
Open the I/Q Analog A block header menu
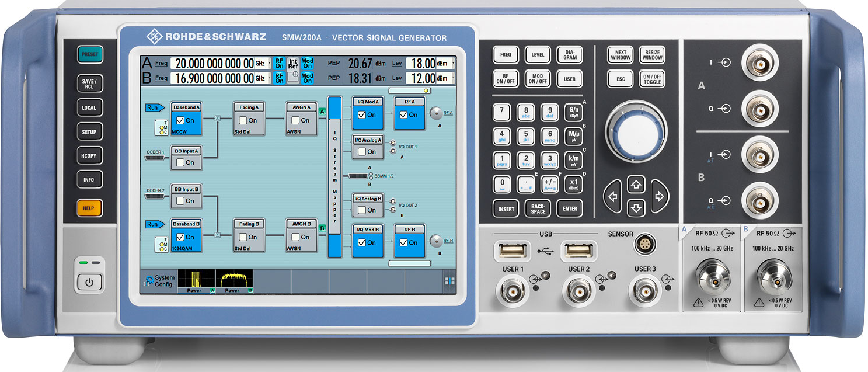click(368, 140)
